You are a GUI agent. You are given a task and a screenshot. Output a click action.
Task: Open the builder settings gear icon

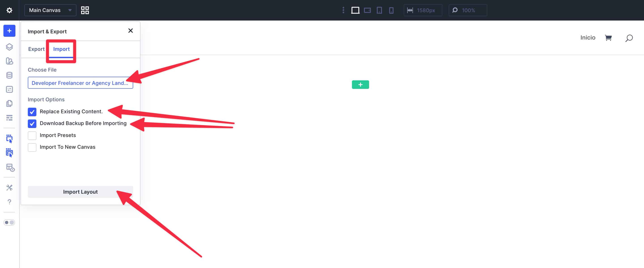[9, 10]
